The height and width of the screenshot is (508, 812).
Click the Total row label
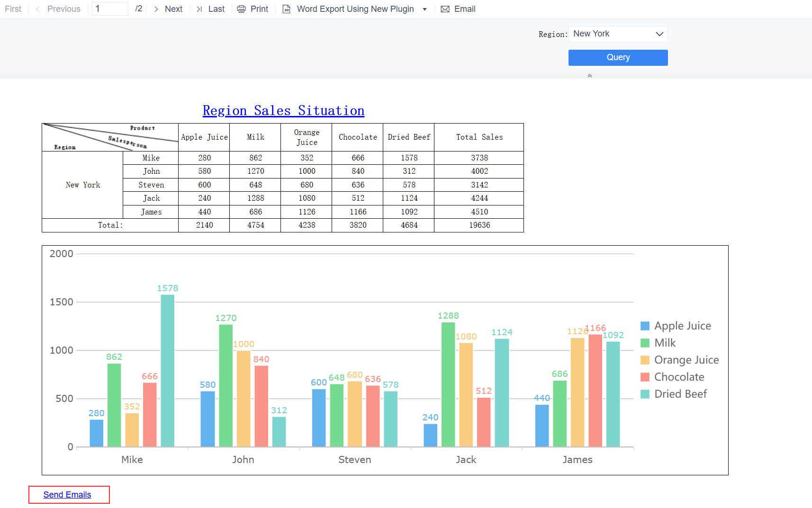point(110,225)
